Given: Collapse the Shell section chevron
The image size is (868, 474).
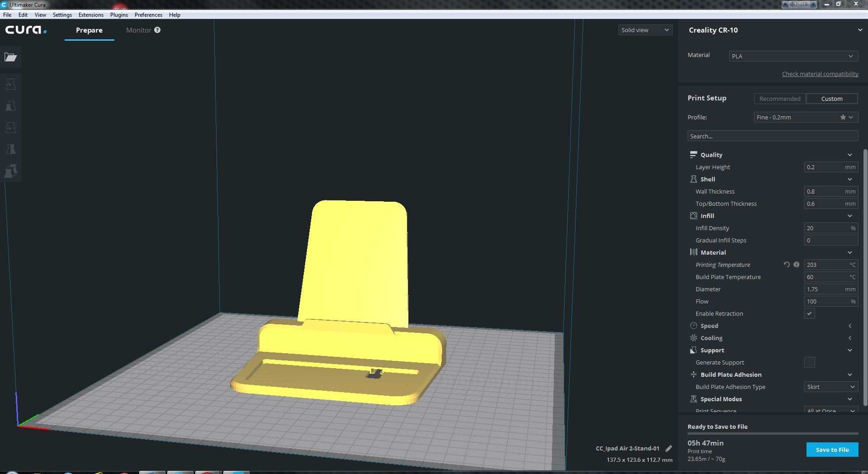Looking at the screenshot, I should (x=850, y=179).
